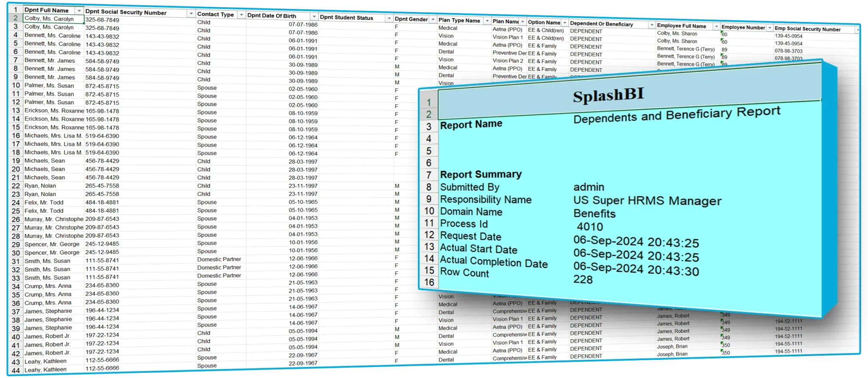Select the Row Count value 228
This screenshot has height=378, width=868.
[x=583, y=280]
